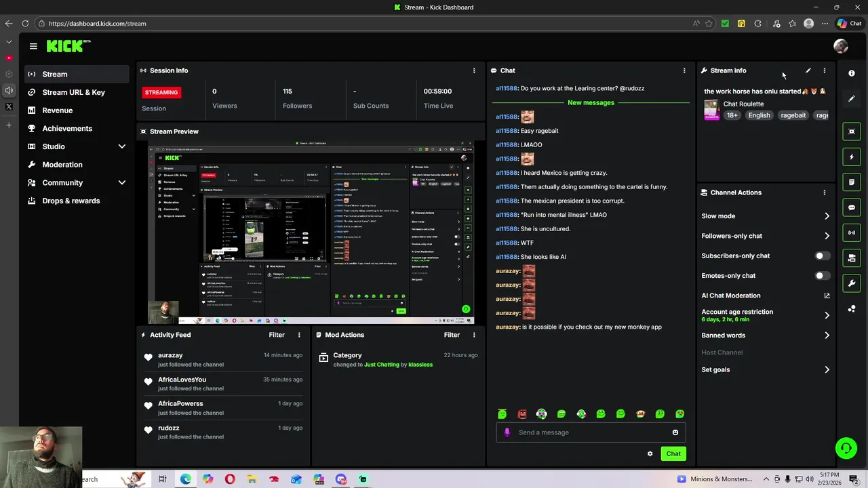Open Drops & rewards page
This screenshot has width=868, height=488.
click(x=76, y=201)
